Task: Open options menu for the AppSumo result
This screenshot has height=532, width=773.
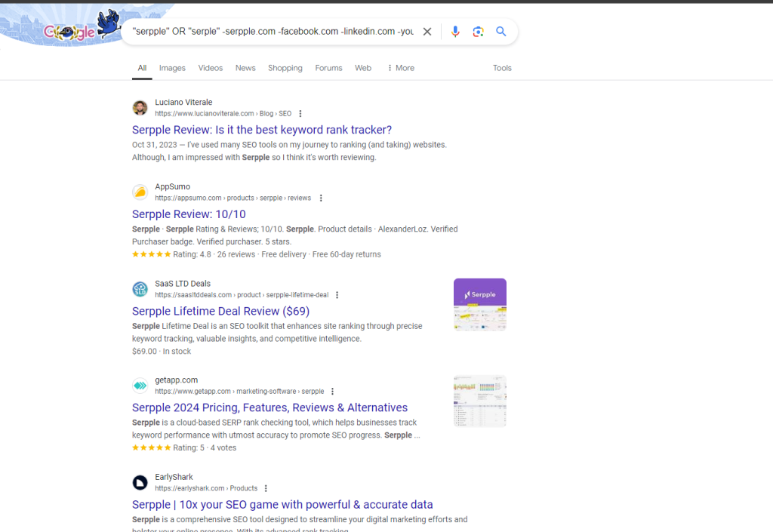Action: (x=321, y=198)
